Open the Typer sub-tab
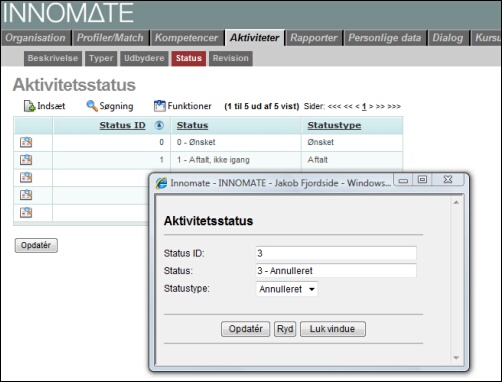The image size is (502, 382). click(101, 58)
